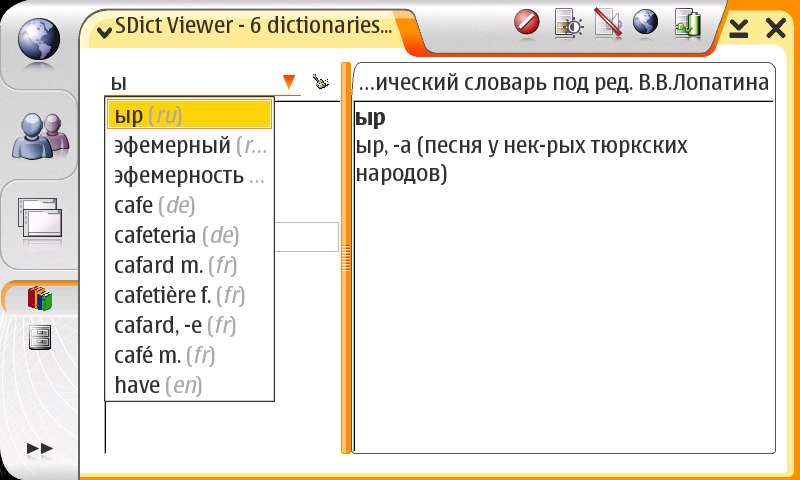Open the contacts people icon in sidebar
The width and height of the screenshot is (800, 480).
[38, 137]
